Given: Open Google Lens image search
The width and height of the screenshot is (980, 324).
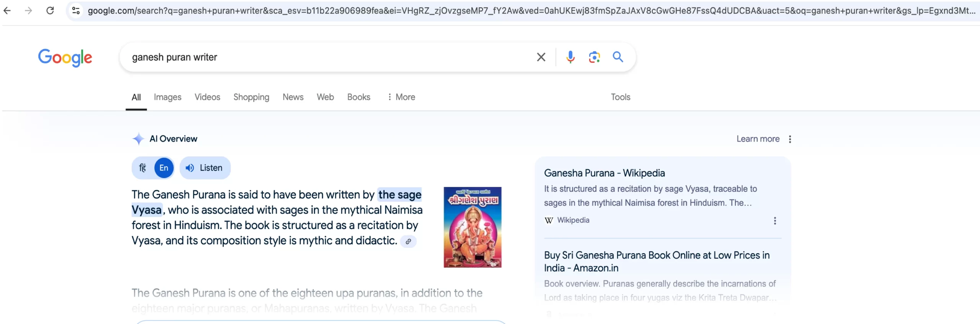Looking at the screenshot, I should point(594,57).
